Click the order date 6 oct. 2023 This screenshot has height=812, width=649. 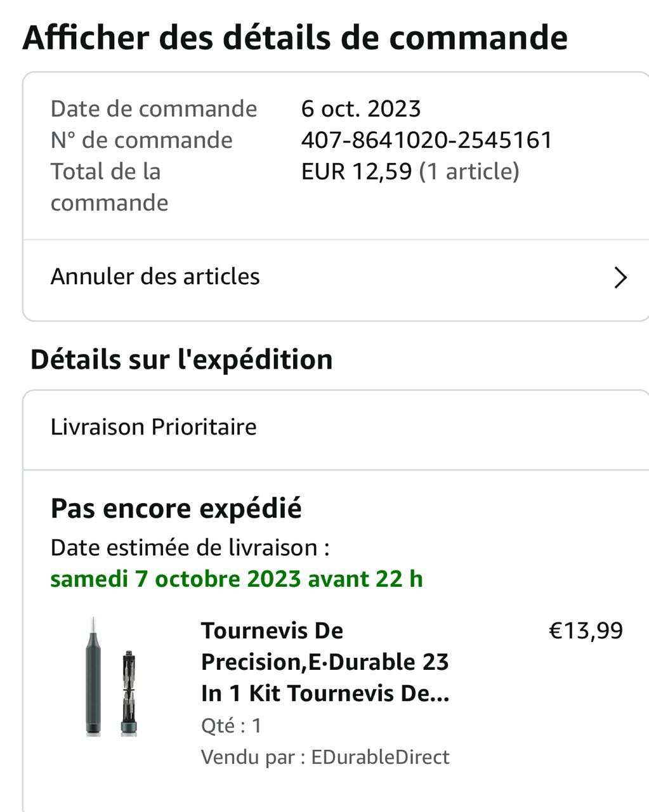pos(361,108)
